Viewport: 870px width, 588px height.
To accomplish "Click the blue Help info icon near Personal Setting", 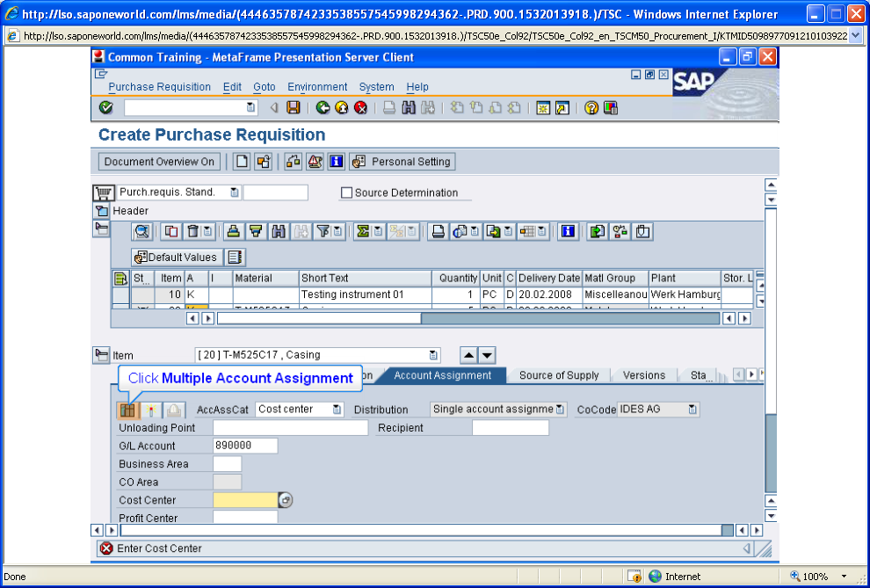I will [x=337, y=162].
